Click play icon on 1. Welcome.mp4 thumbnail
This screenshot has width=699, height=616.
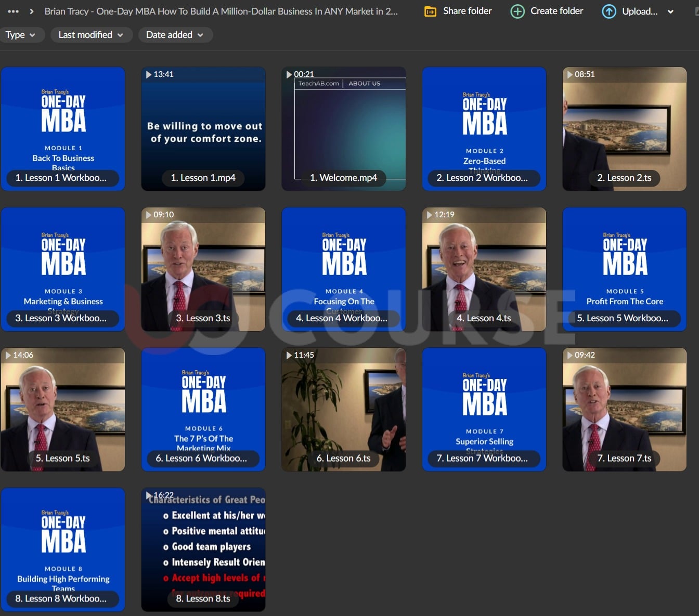(289, 74)
